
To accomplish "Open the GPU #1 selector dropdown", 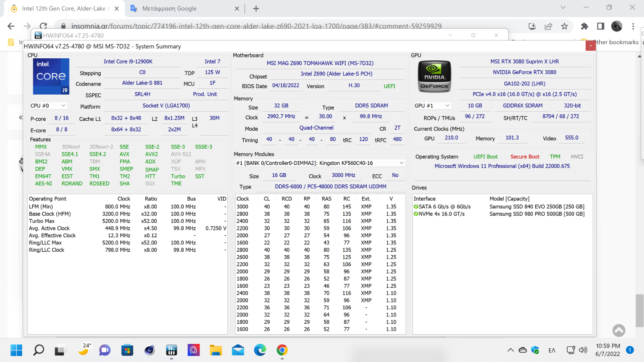I will [432, 106].
